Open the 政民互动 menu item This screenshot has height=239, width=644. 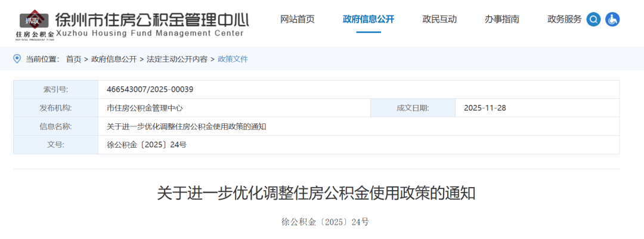point(439,19)
